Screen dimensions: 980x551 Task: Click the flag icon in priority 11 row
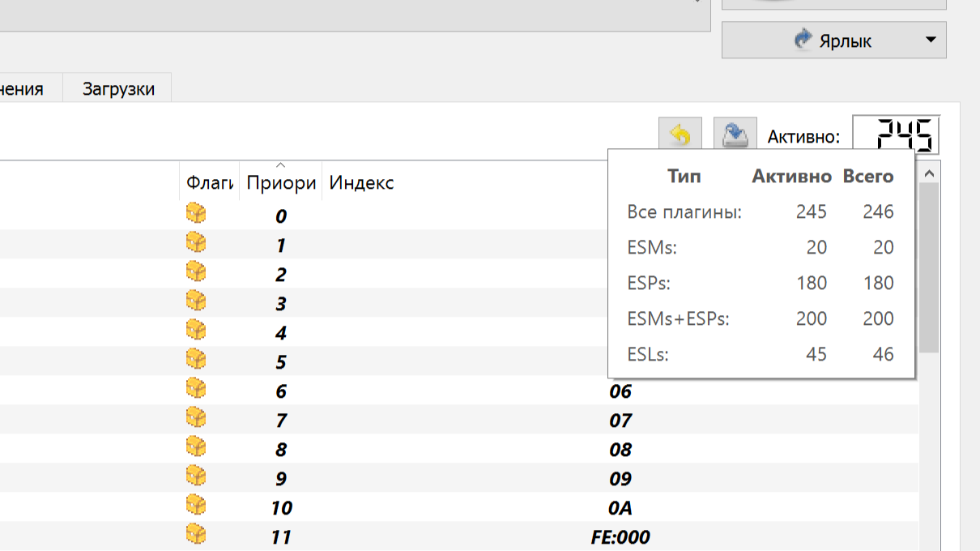(x=195, y=535)
